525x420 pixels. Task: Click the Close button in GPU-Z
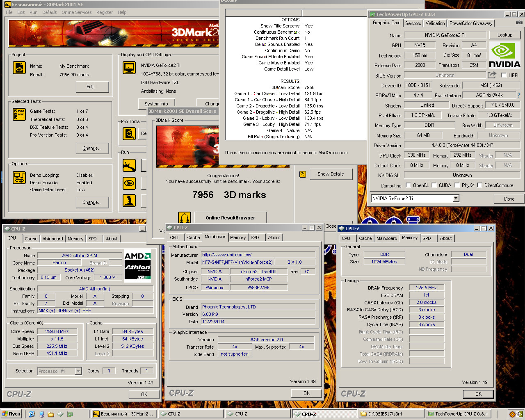[509, 199]
